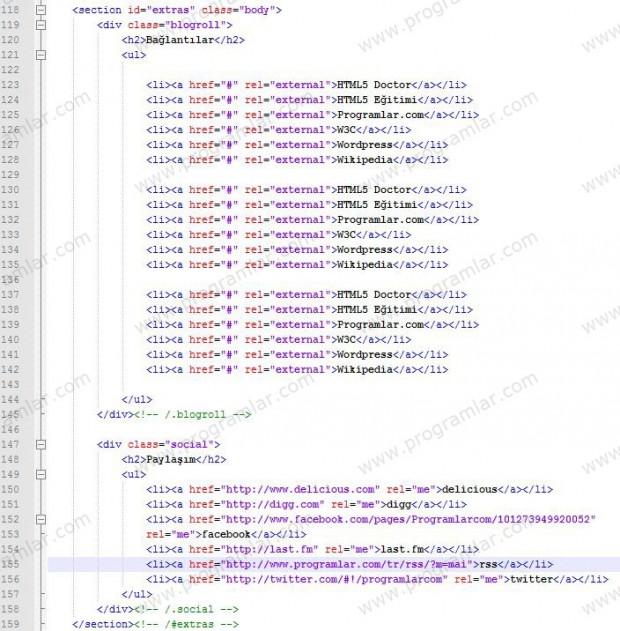Click line number 155 in the gutter
The height and width of the screenshot is (631, 620).
(10, 564)
